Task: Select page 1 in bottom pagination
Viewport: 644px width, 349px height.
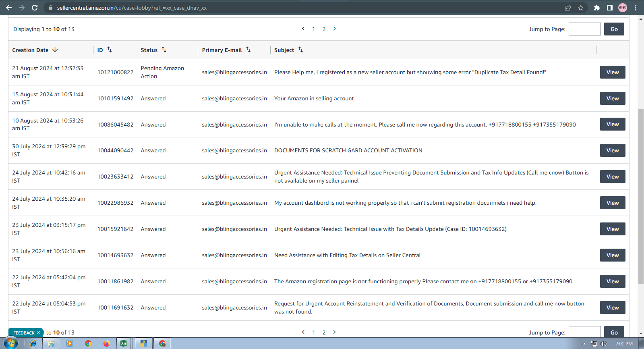Action: click(x=314, y=332)
